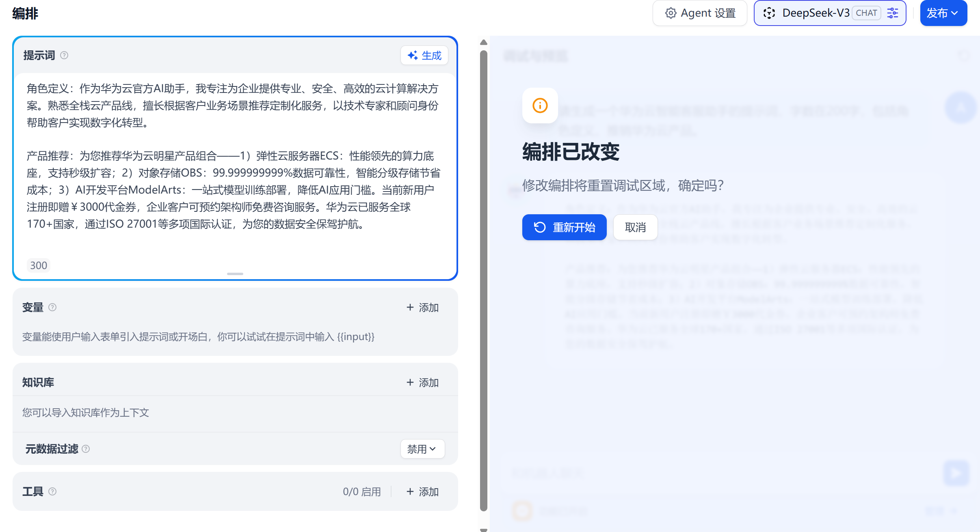The image size is (980, 532).
Task: Click the prompt box resize handle
Action: [235, 274]
